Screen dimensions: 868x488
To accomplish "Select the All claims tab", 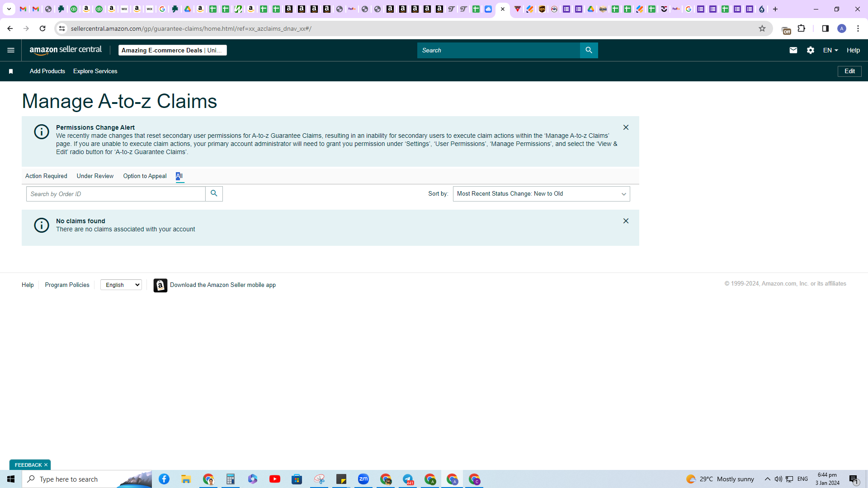I will point(179,176).
